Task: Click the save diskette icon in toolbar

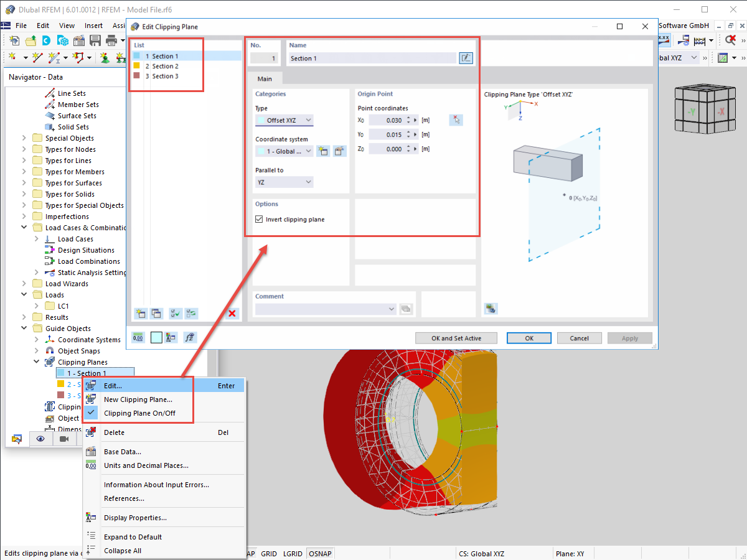Action: coord(95,40)
